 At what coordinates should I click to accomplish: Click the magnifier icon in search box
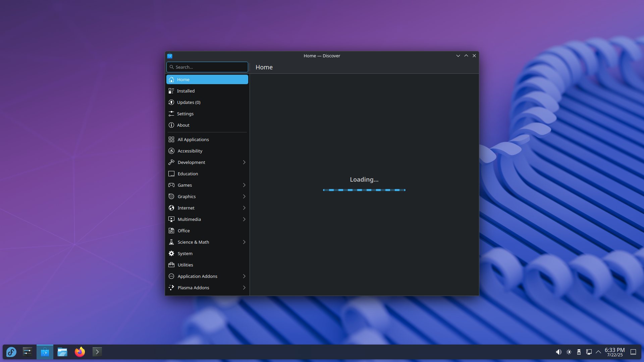[x=172, y=67]
